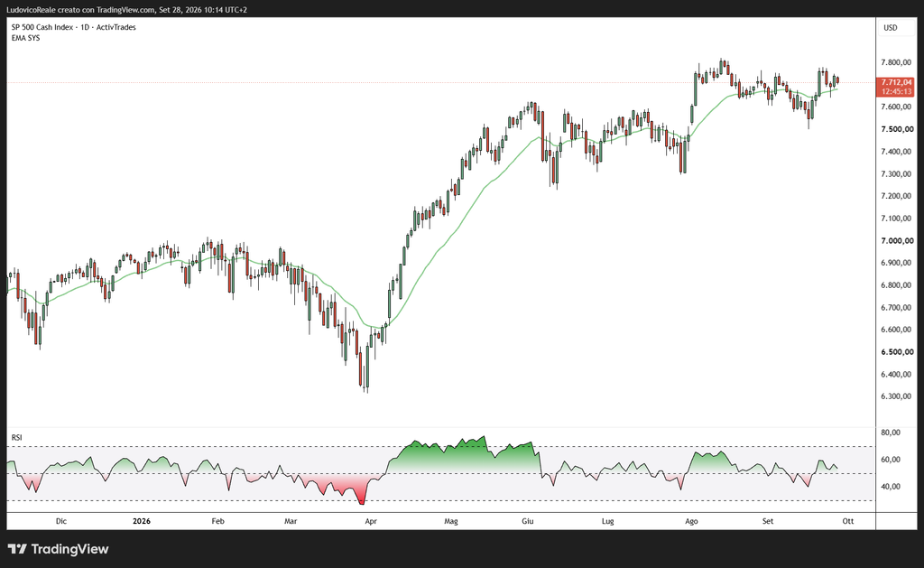Select the SP 500 Cash Index title
Image resolution: width=924 pixels, height=568 pixels.
tap(74, 27)
